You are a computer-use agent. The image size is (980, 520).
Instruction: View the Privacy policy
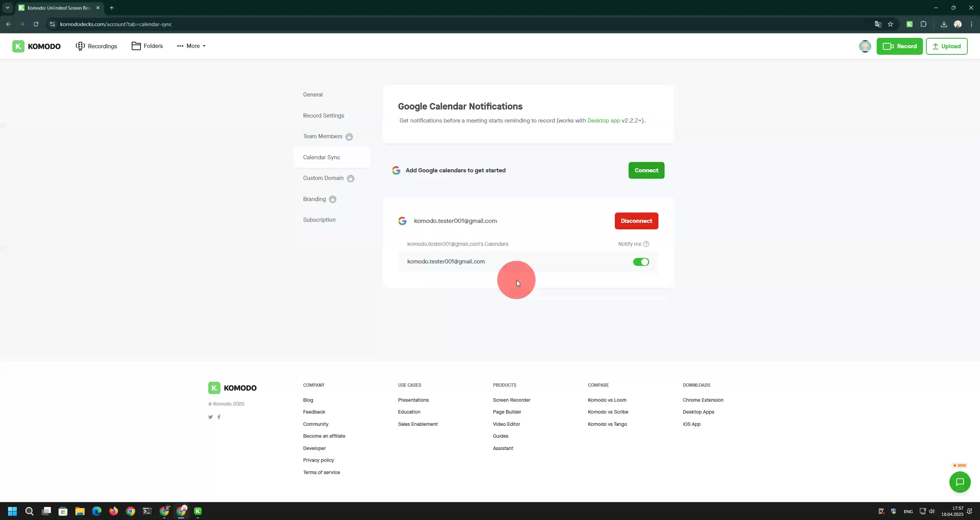318,460
